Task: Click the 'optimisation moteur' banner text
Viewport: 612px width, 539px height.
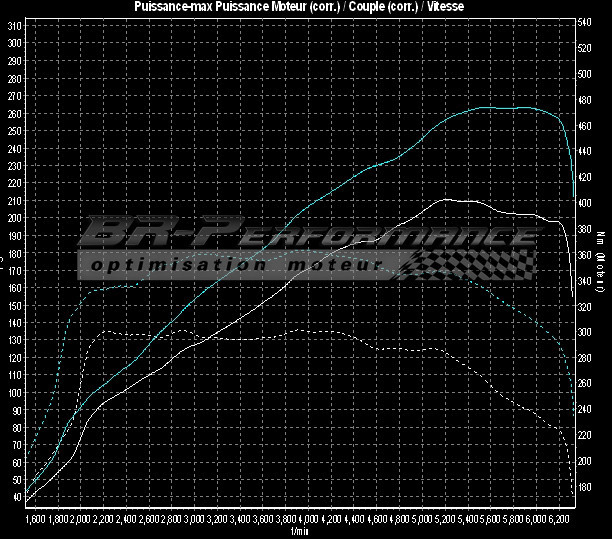Action: coord(236,265)
